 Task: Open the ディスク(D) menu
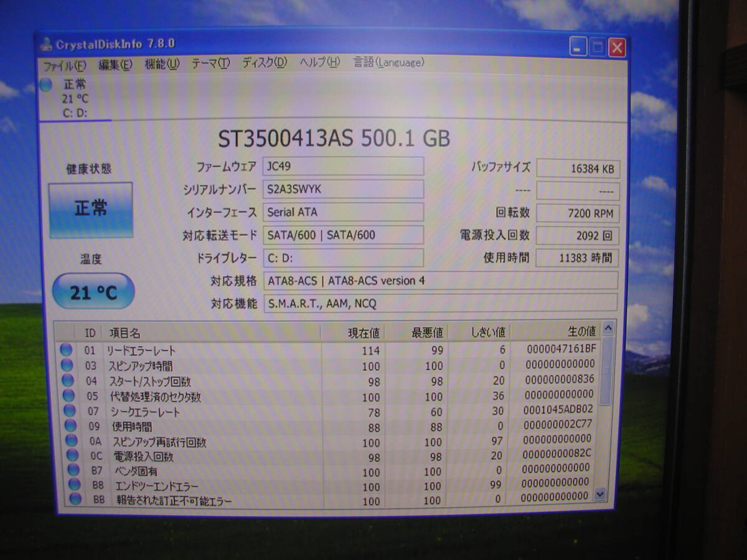tap(264, 62)
